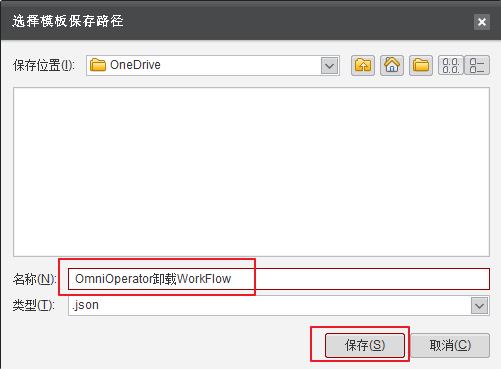Click the file name input field
This screenshot has height=369, width=501.
279,279
